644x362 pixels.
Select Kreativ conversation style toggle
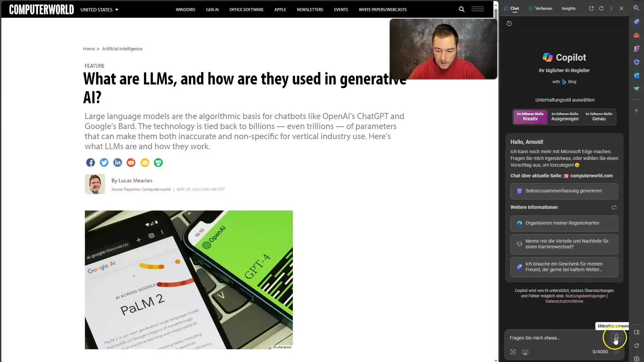(x=530, y=116)
